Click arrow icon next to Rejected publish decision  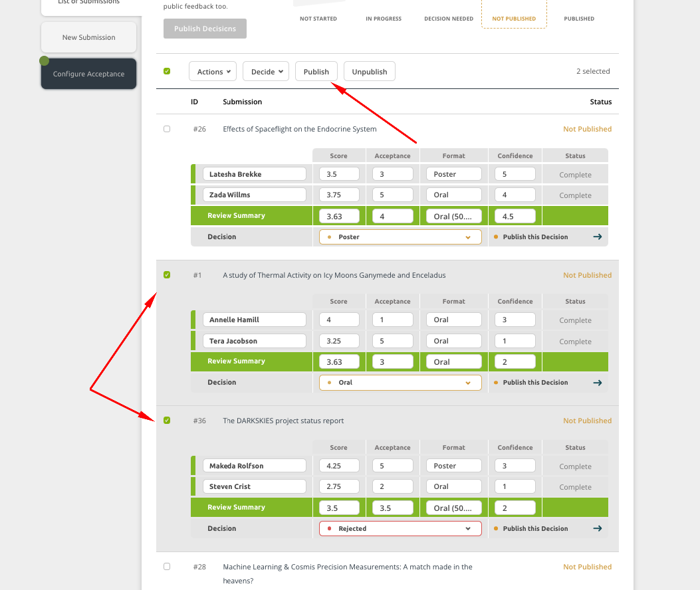[x=598, y=528]
